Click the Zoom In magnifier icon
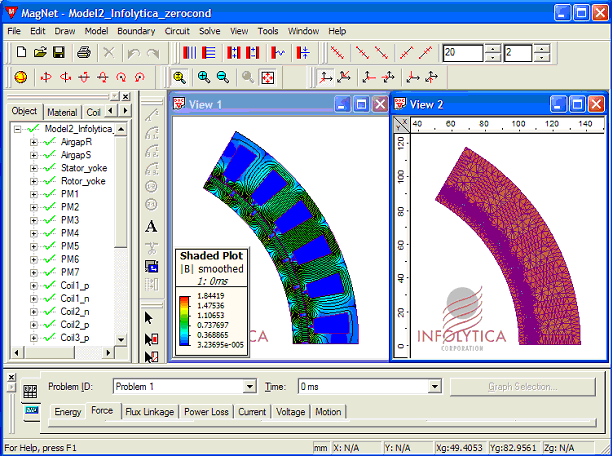Viewport: 612px width, 456px height. pos(203,77)
